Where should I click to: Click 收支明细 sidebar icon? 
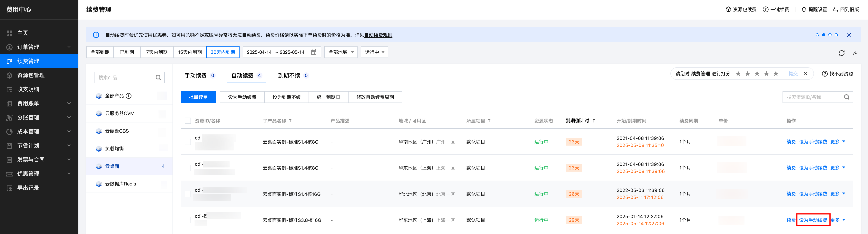(9, 89)
